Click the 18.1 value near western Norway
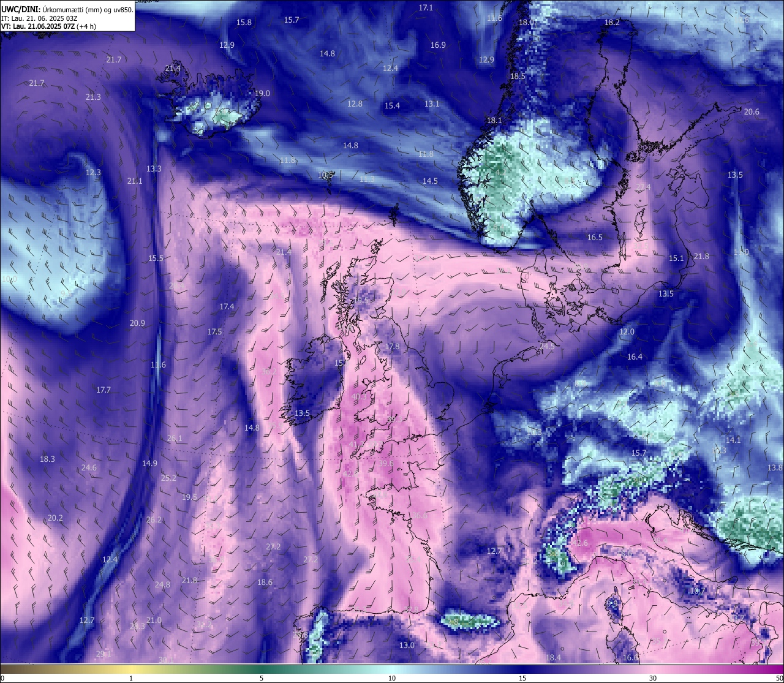Viewport: 784px width, 683px height. (494, 121)
